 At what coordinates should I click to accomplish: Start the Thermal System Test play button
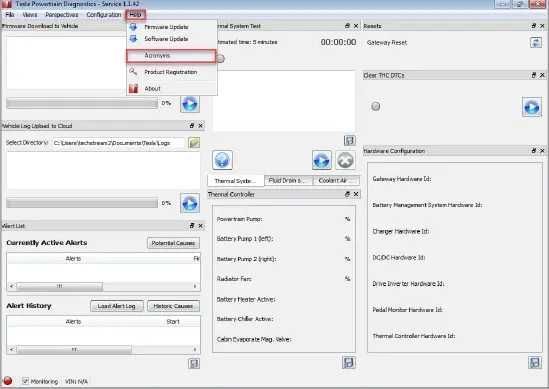tap(321, 160)
